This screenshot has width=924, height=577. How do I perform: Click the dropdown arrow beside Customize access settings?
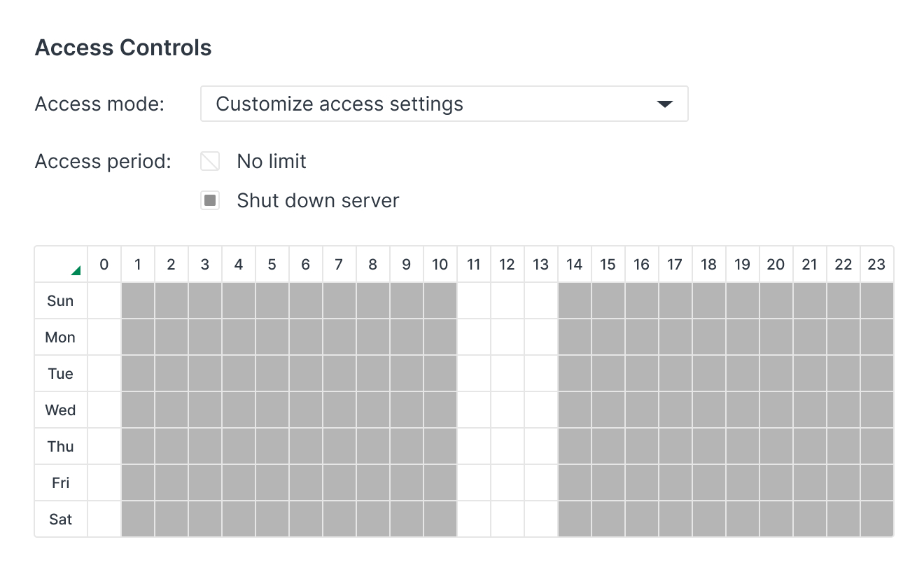click(x=664, y=104)
